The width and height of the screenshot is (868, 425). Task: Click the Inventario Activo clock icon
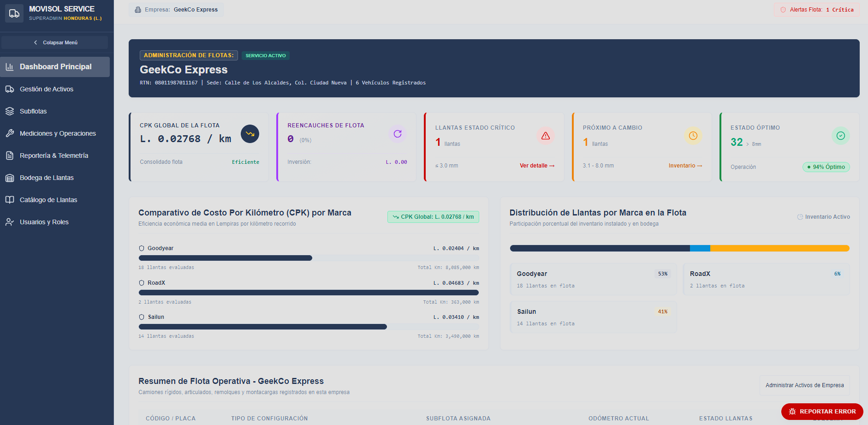[x=800, y=217]
